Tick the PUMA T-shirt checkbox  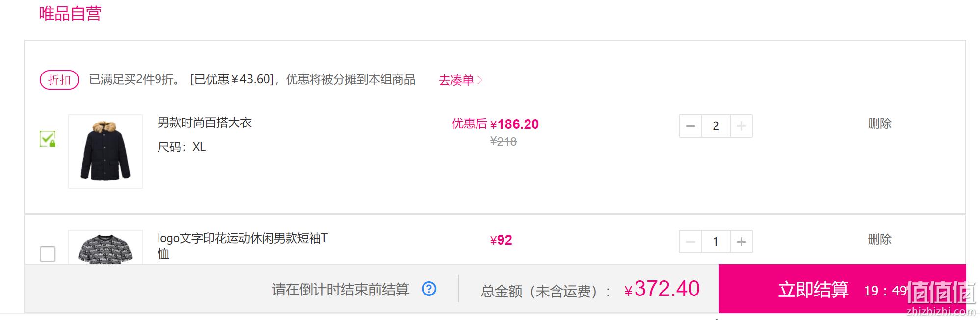pyautogui.click(x=48, y=254)
